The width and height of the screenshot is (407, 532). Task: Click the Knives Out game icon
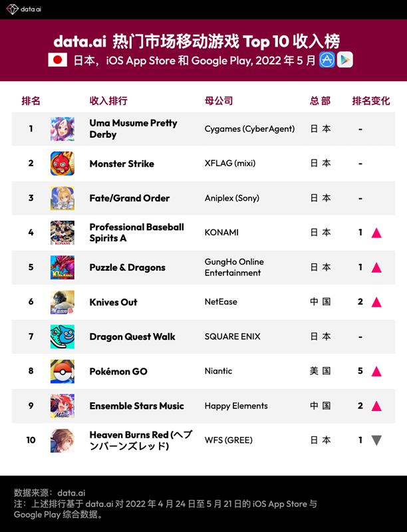(x=63, y=302)
